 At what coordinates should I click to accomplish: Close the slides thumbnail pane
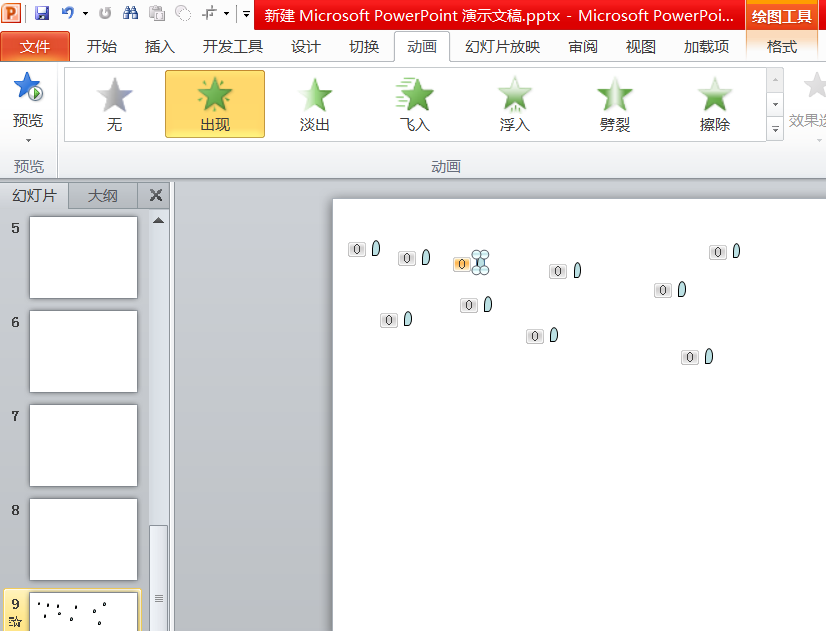[x=155, y=196]
